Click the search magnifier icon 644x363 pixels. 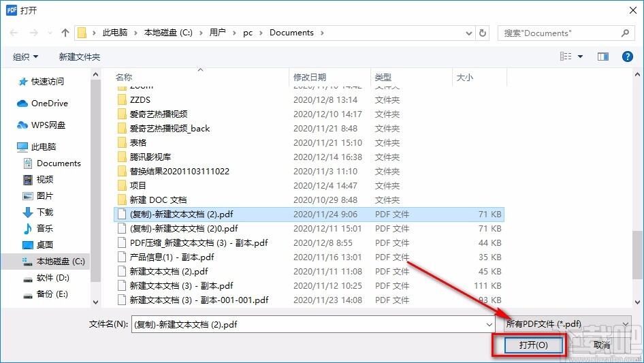pyautogui.click(x=625, y=33)
